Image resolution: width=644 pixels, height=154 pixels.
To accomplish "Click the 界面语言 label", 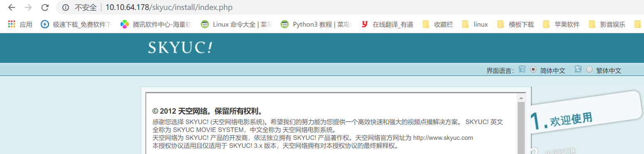I will coord(500,71).
